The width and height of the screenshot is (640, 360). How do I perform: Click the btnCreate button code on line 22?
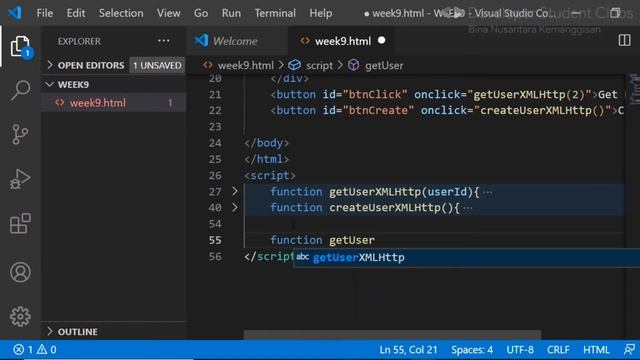(x=447, y=111)
